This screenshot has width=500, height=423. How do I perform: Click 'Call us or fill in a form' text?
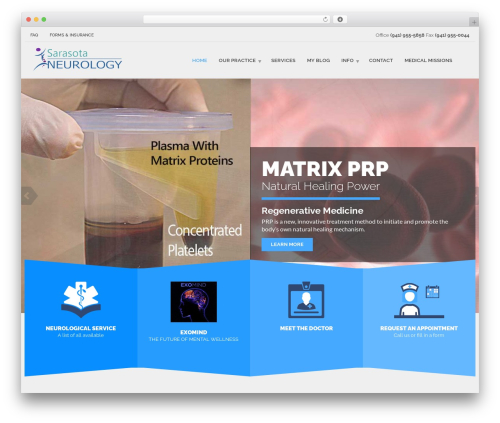point(419,335)
